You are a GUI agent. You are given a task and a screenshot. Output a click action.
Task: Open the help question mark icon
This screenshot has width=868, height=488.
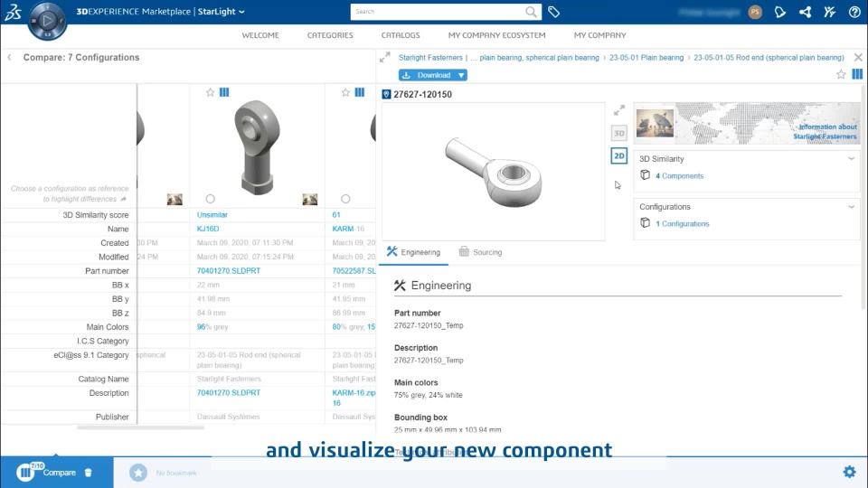854,12
